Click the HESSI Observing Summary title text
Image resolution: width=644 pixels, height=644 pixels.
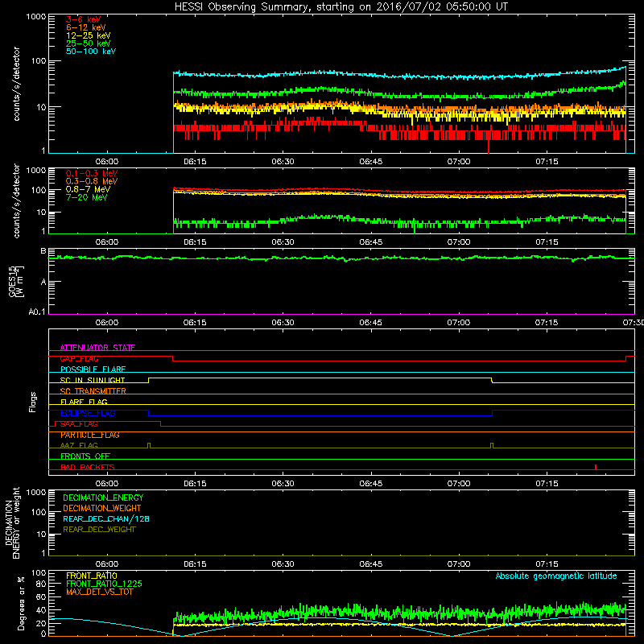[x=341, y=6]
